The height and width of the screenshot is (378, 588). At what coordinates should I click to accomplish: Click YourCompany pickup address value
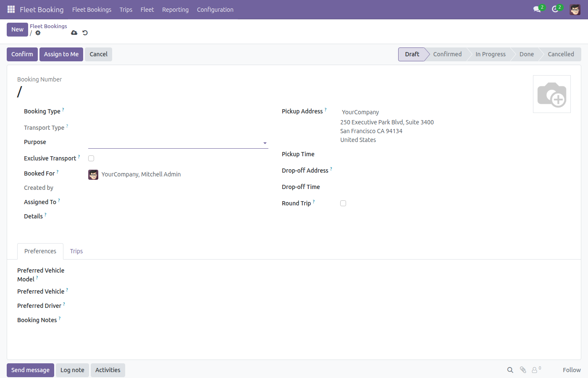point(360,112)
